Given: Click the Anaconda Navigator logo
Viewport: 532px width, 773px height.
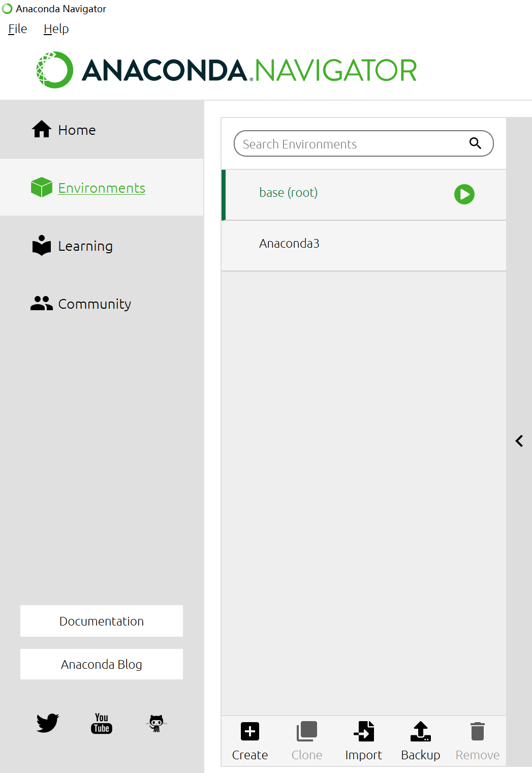Looking at the screenshot, I should click(x=227, y=70).
